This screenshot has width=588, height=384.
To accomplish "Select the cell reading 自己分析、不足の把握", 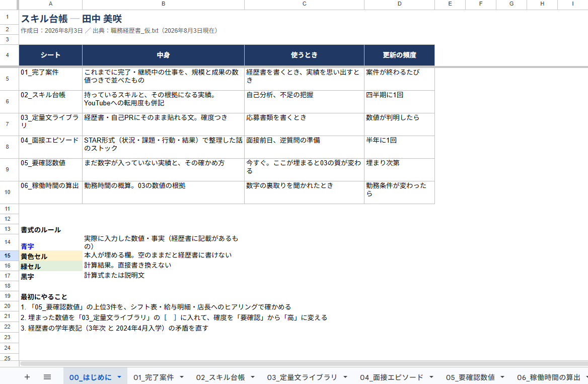I will pyautogui.click(x=304, y=102).
